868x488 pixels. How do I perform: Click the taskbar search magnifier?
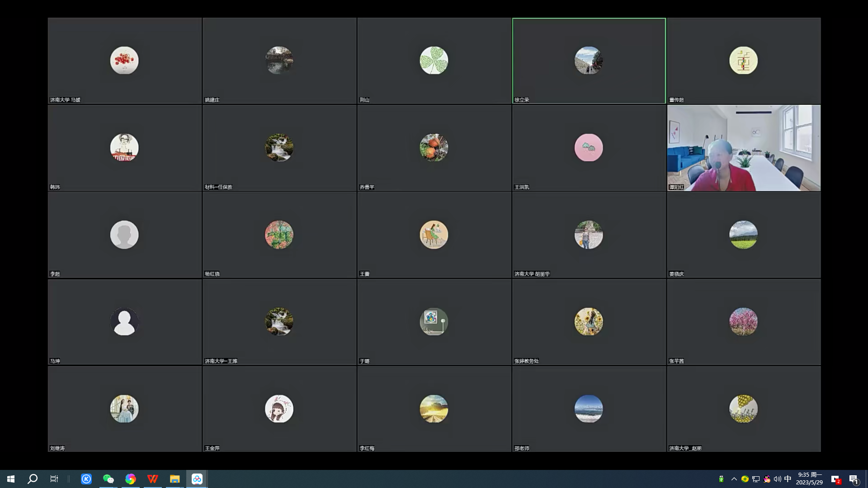(x=33, y=479)
